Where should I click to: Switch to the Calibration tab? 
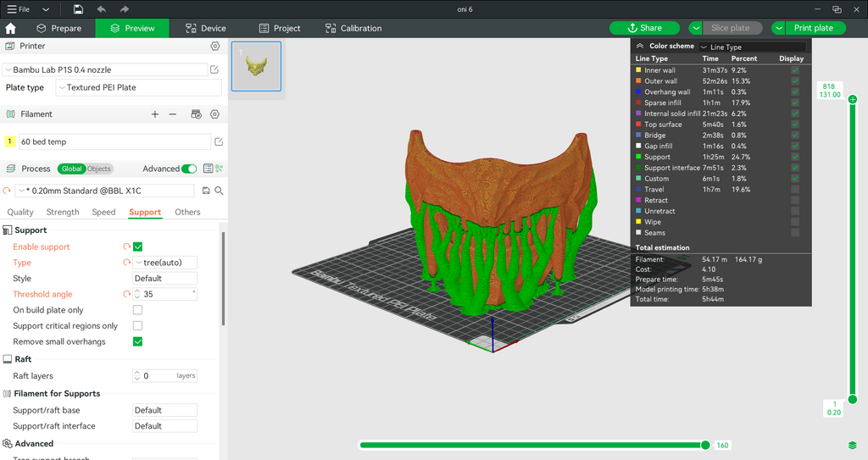pyautogui.click(x=353, y=28)
